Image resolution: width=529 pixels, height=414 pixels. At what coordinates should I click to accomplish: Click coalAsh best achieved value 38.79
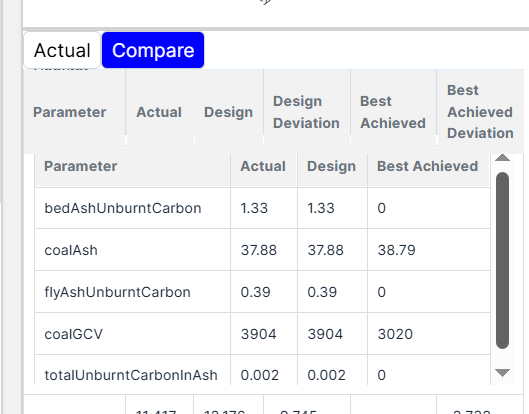click(396, 250)
